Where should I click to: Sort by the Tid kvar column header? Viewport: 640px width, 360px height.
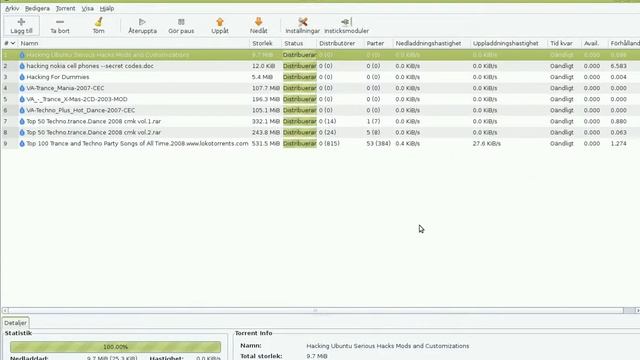click(564, 43)
